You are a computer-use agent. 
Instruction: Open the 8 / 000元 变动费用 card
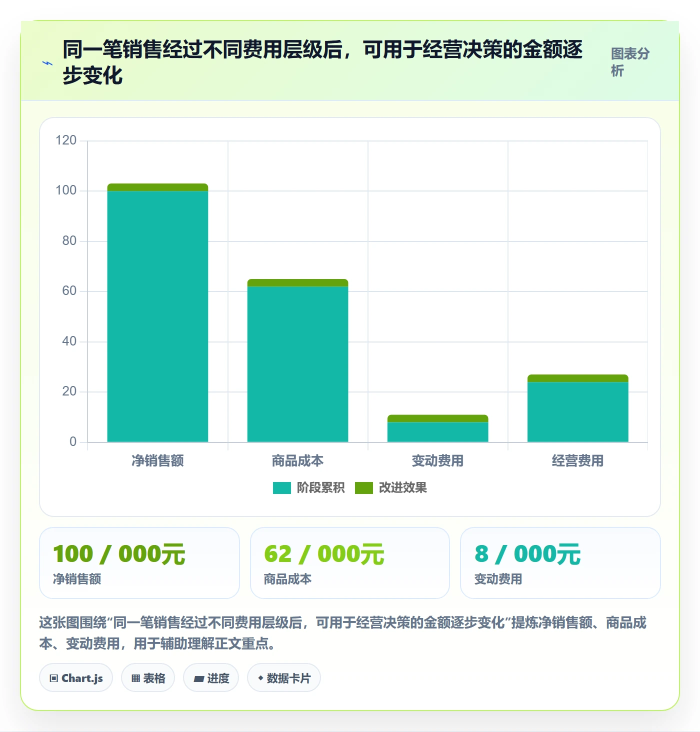tap(560, 563)
